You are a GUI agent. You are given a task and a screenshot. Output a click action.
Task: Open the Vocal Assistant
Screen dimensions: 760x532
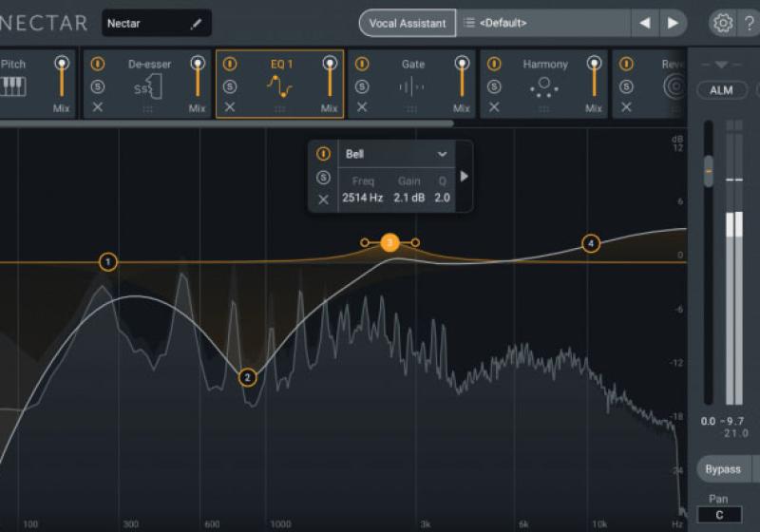(408, 23)
